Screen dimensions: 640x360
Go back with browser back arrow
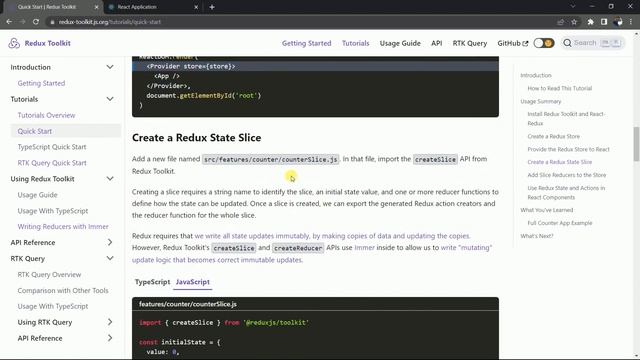pyautogui.click(x=9, y=22)
